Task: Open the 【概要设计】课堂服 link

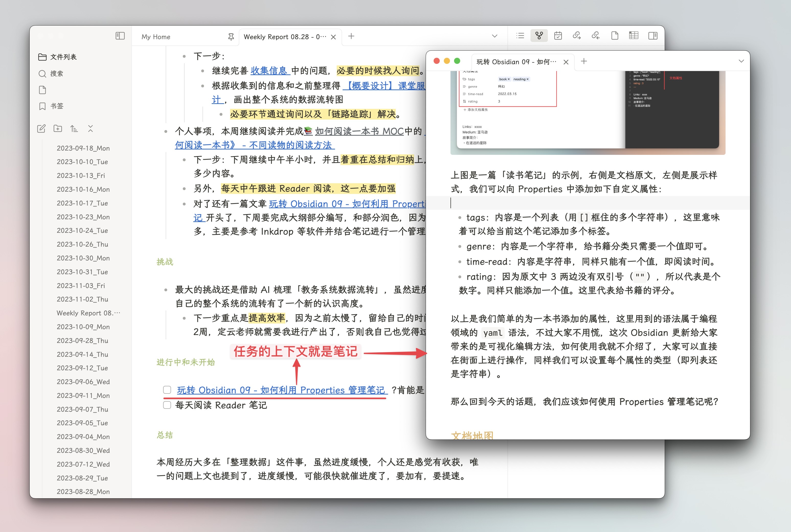Action: pyautogui.click(x=385, y=86)
